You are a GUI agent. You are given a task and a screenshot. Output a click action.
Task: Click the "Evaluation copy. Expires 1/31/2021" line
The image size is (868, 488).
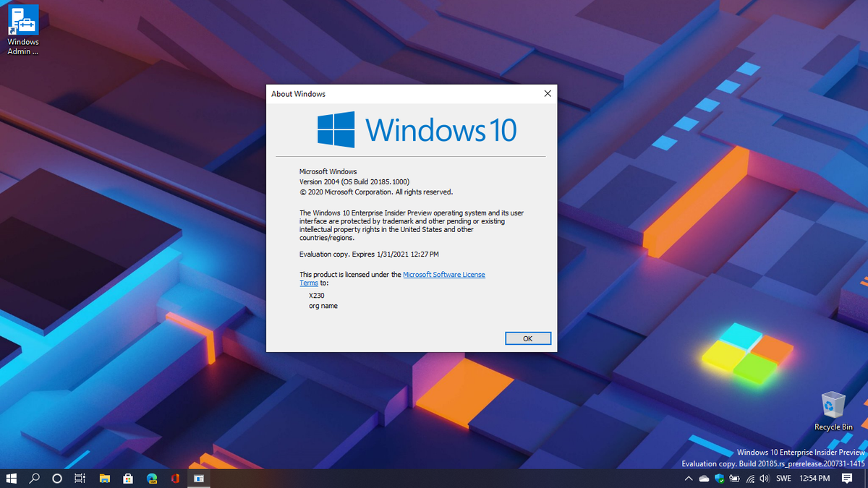(369, 254)
